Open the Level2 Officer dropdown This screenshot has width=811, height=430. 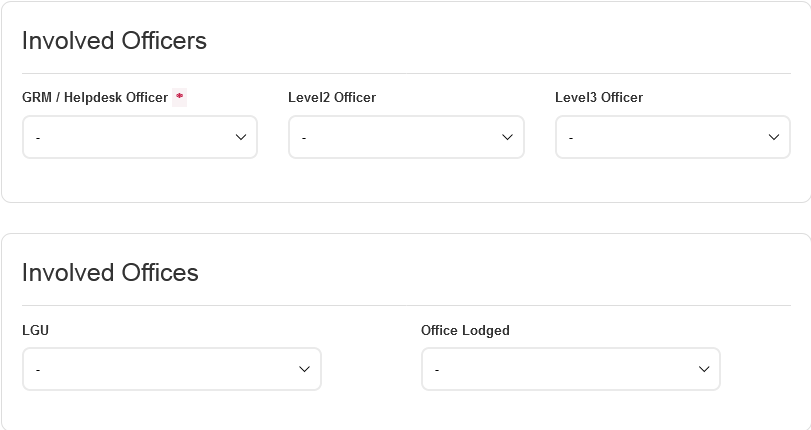tap(405, 137)
